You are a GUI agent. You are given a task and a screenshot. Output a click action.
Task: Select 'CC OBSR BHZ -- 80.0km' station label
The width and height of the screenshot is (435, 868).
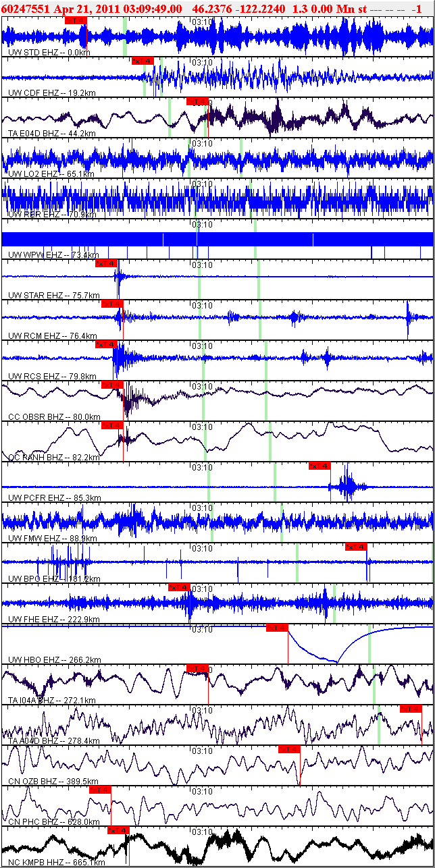point(54,416)
